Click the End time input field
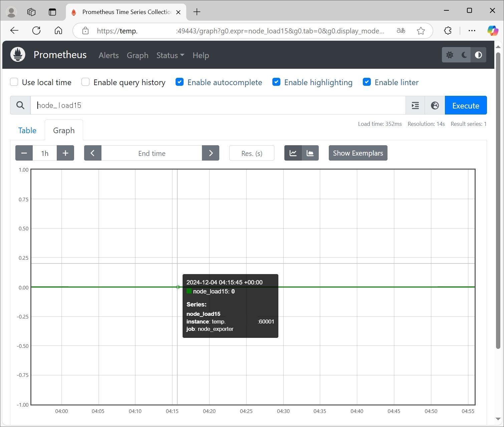The image size is (504, 427). coord(152,153)
